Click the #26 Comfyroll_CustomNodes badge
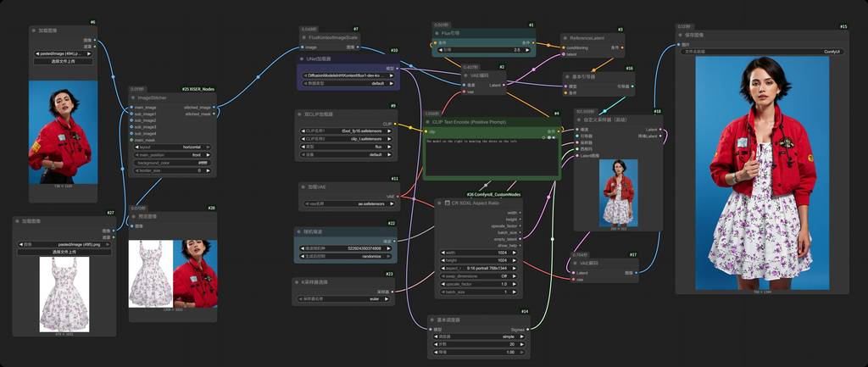Viewport: 868px width, 367px height. pos(493,194)
